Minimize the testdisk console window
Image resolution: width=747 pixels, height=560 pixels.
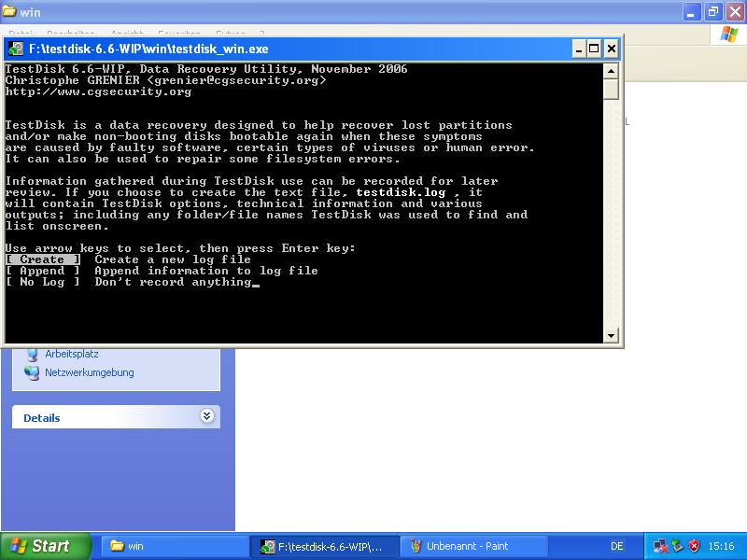579,49
